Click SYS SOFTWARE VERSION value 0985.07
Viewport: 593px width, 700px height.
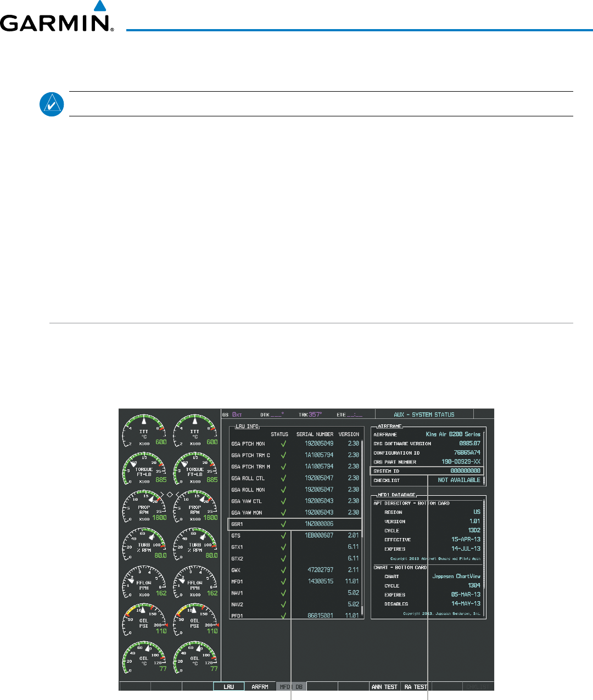(x=469, y=443)
